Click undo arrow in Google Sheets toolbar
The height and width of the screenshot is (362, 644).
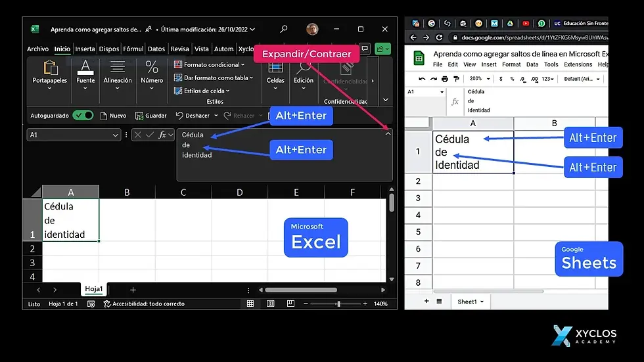click(x=422, y=79)
